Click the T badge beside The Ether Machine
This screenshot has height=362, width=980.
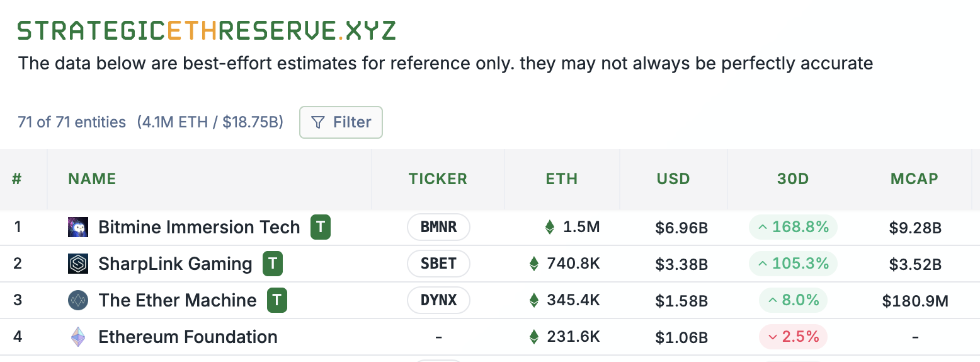pyautogui.click(x=277, y=300)
